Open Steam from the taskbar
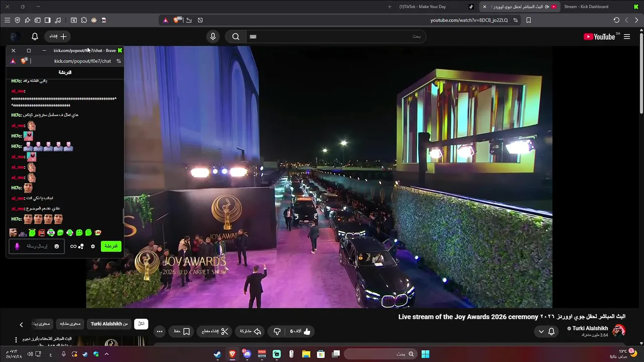Viewport: 644px width, 362px height. (217, 354)
